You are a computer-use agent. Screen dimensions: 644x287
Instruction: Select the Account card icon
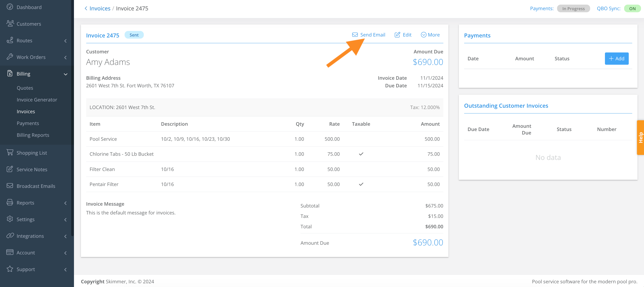[x=10, y=252]
